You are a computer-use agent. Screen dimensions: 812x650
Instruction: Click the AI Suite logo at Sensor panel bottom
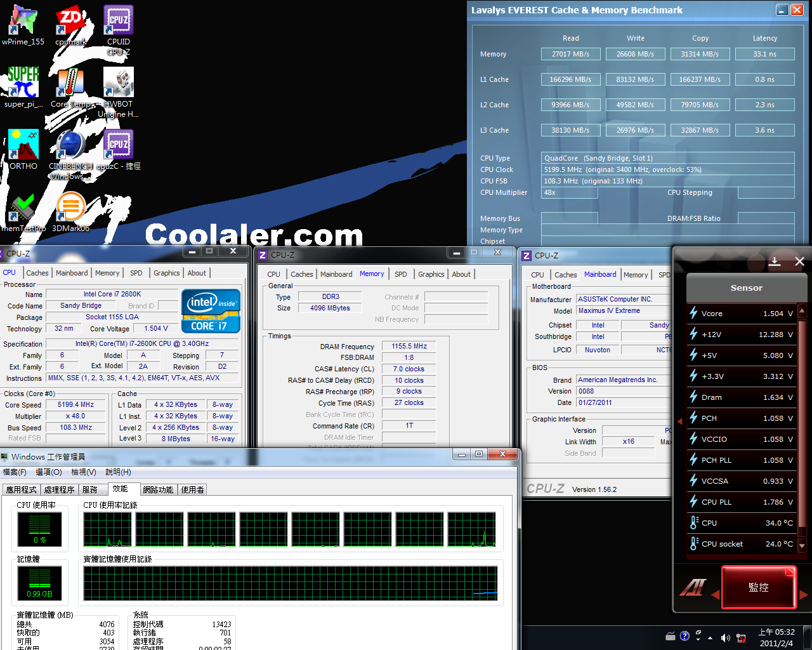point(693,588)
